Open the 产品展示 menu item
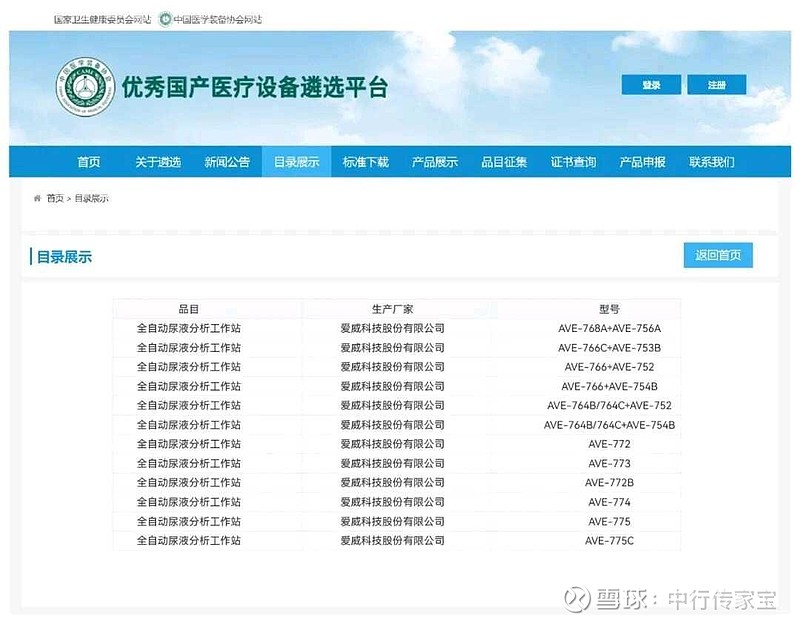Image resolution: width=800 pixels, height=624 pixels. [x=436, y=161]
